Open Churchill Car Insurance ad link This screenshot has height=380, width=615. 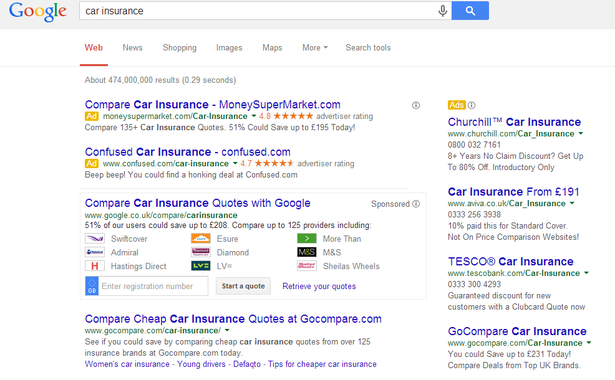coord(514,122)
